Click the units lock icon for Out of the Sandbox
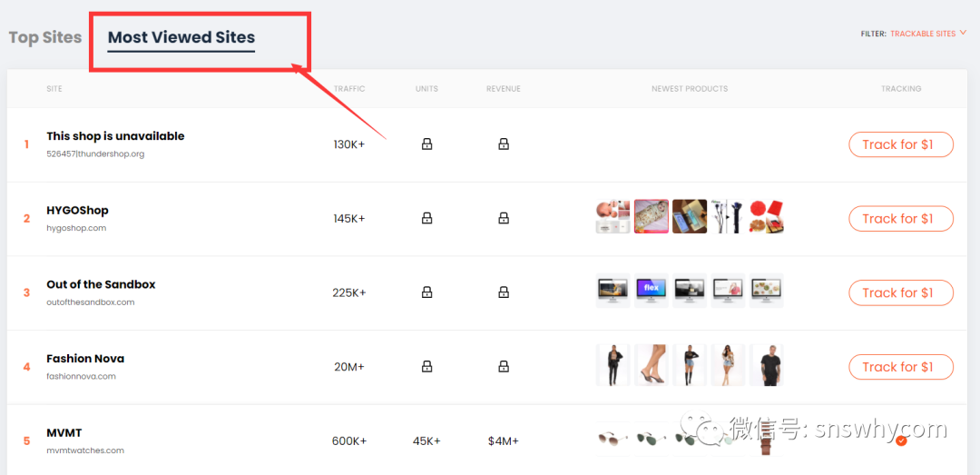This screenshot has height=475, width=980. pyautogui.click(x=426, y=292)
